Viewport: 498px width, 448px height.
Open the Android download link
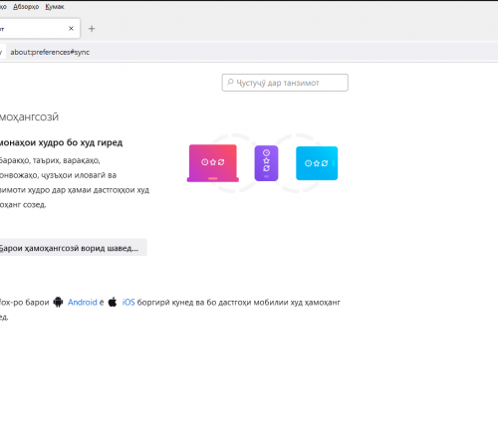(x=83, y=303)
